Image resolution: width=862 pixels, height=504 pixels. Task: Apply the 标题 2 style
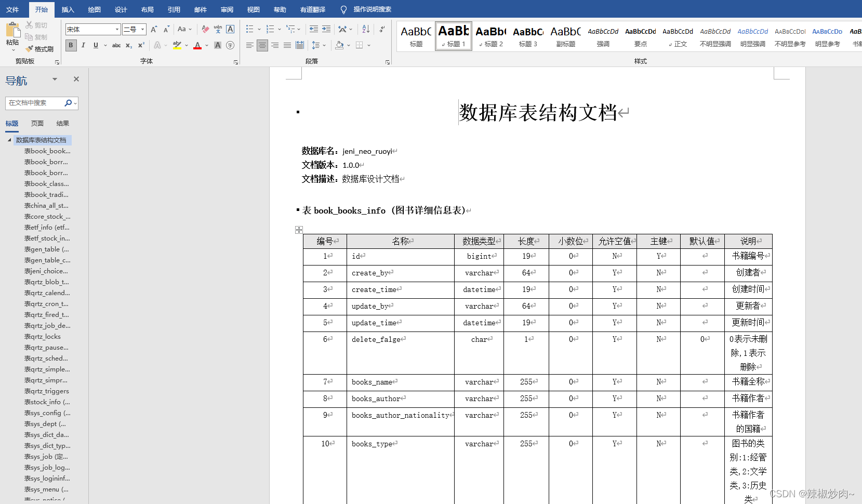tap(490, 36)
